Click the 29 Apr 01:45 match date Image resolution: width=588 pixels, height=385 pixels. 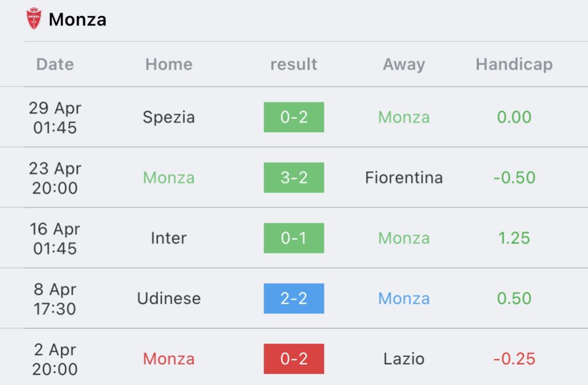pyautogui.click(x=55, y=117)
